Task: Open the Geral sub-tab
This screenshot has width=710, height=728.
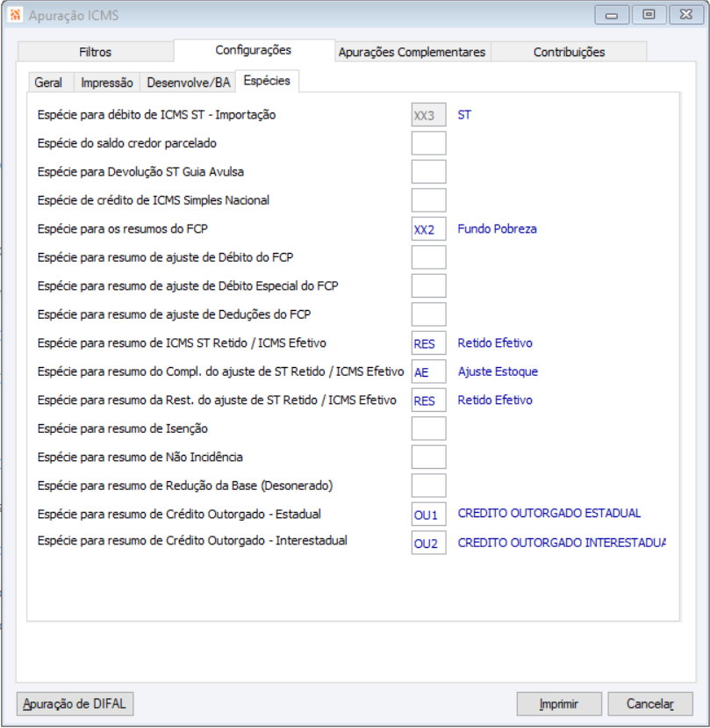Action: coord(48,83)
